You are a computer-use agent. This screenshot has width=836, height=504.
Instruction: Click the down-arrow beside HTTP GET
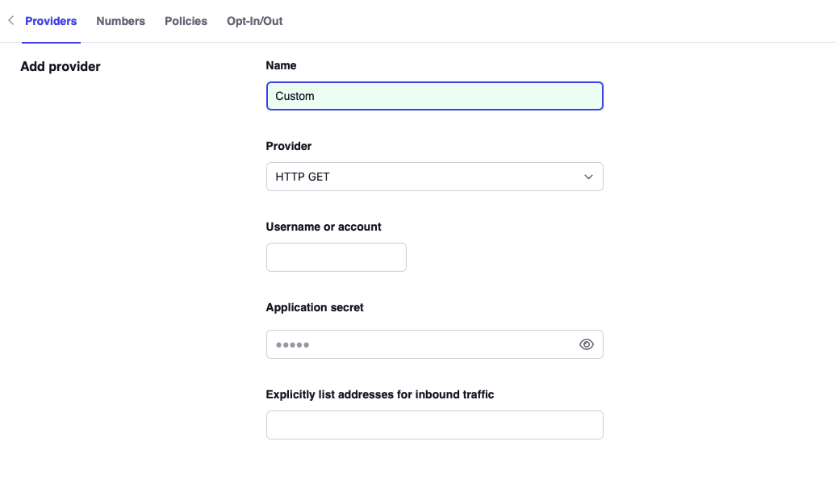pos(588,177)
